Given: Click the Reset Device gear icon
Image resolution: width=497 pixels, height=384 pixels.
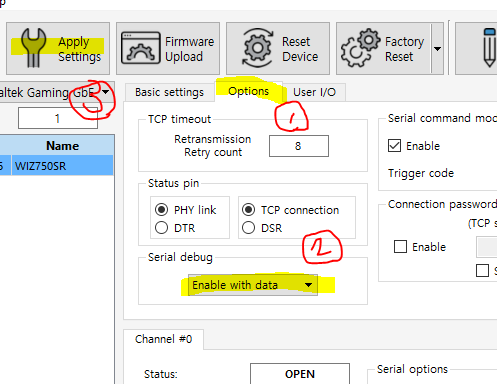Looking at the screenshot, I should (258, 48).
